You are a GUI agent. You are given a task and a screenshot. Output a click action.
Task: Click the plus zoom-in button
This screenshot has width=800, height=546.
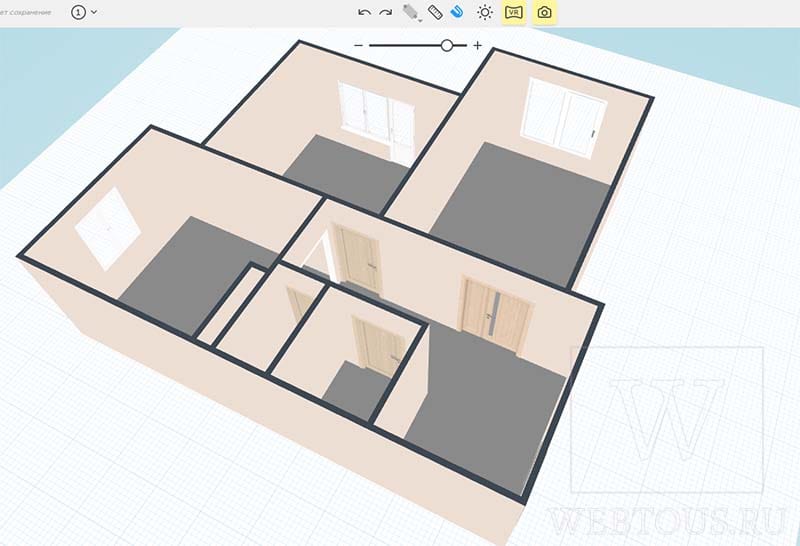tap(478, 45)
